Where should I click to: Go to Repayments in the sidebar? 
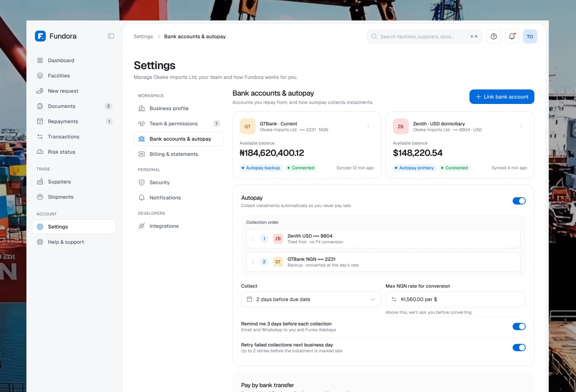(74, 121)
